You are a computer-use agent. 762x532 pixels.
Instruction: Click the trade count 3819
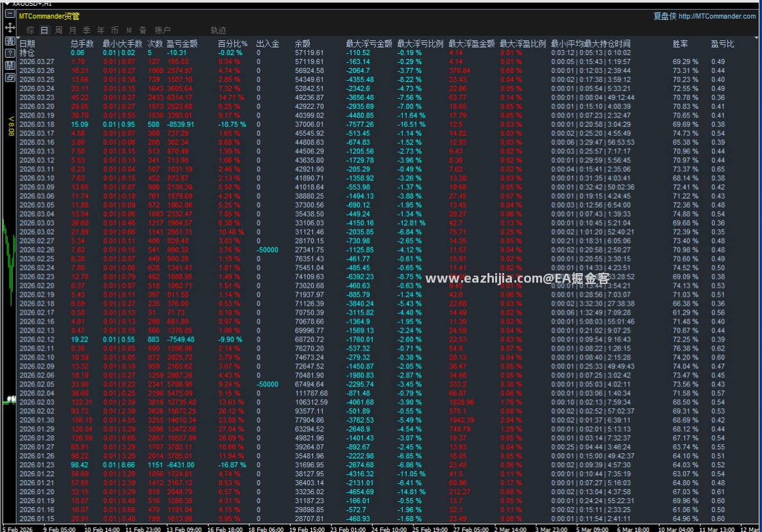(x=155, y=403)
